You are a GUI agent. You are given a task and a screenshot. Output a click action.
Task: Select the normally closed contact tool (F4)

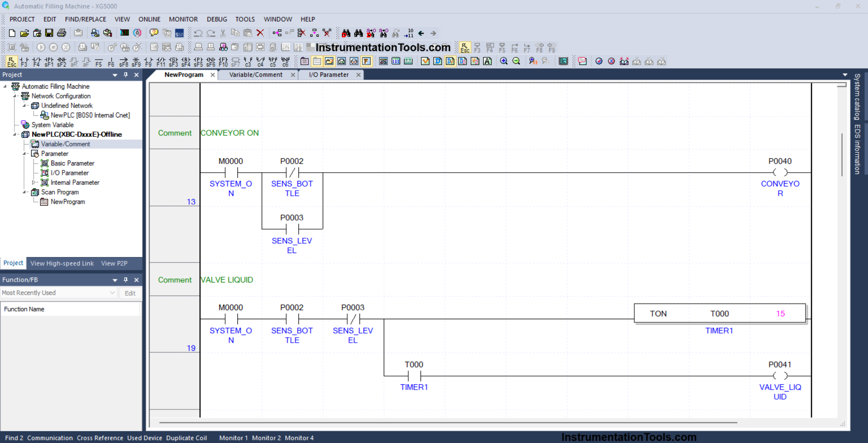[x=37, y=61]
